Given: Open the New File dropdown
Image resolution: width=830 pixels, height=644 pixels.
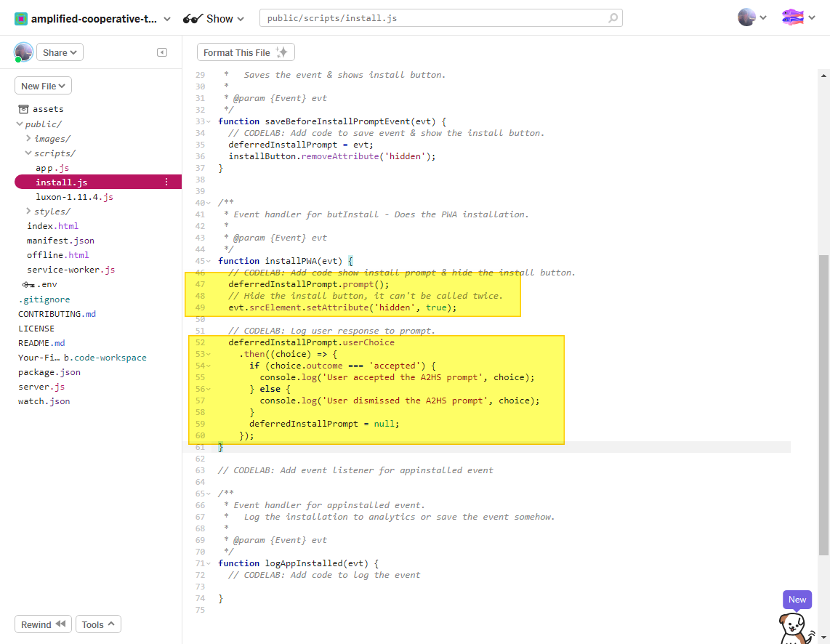Looking at the screenshot, I should pyautogui.click(x=43, y=86).
